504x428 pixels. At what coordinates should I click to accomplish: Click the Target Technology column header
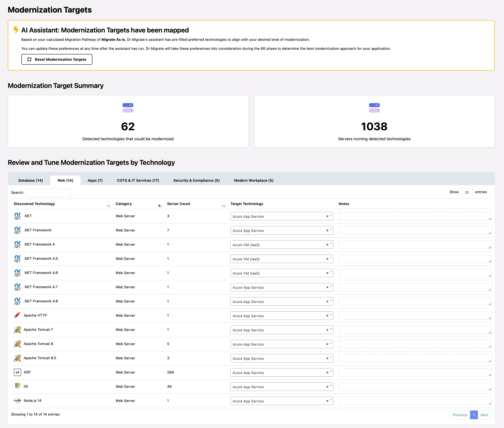point(247,204)
